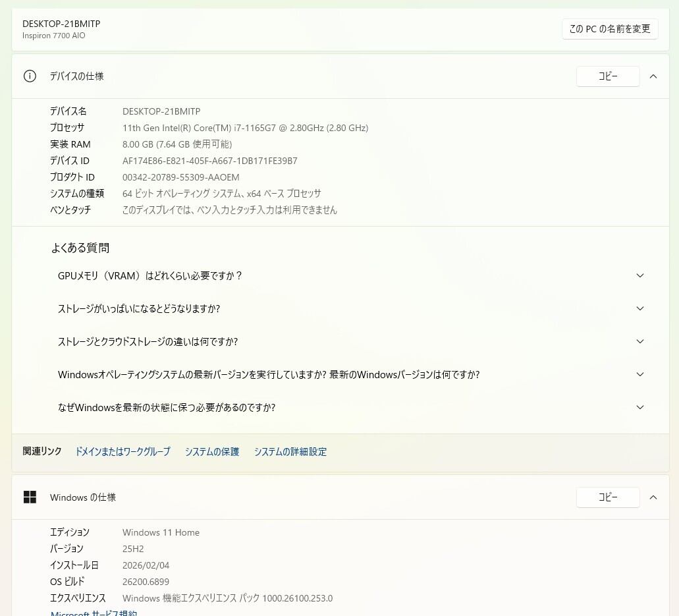Screen dimensions: 679x616
Task: Collapse the デバイスの仕様 section chevron
Action: coord(653,76)
